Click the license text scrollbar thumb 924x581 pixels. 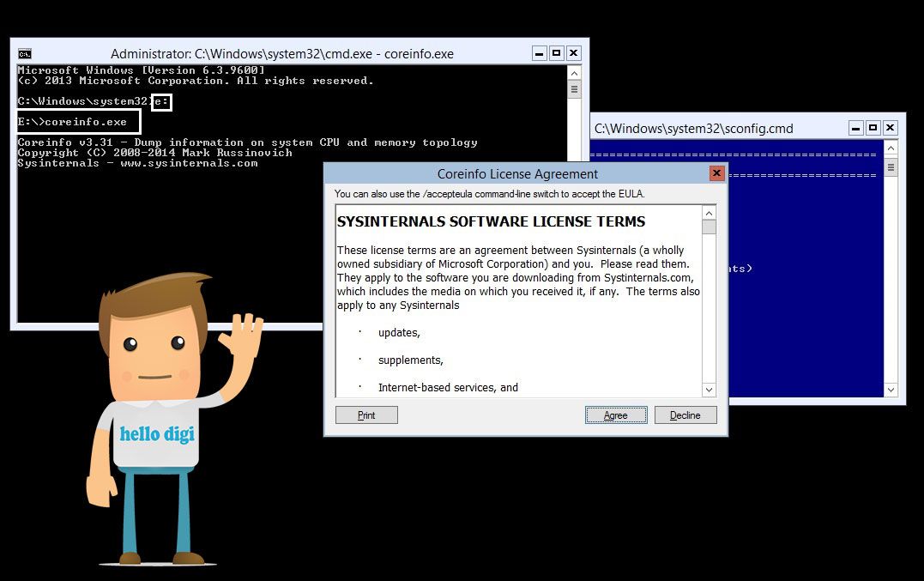(709, 227)
